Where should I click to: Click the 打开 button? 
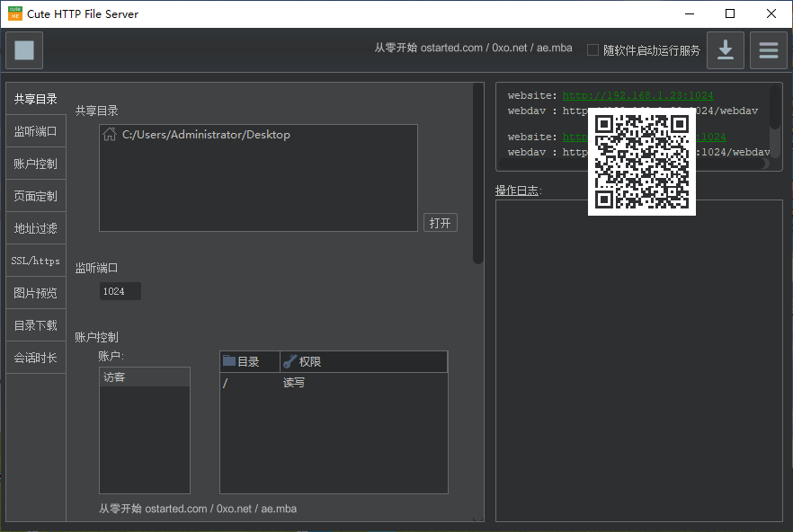[x=440, y=223]
